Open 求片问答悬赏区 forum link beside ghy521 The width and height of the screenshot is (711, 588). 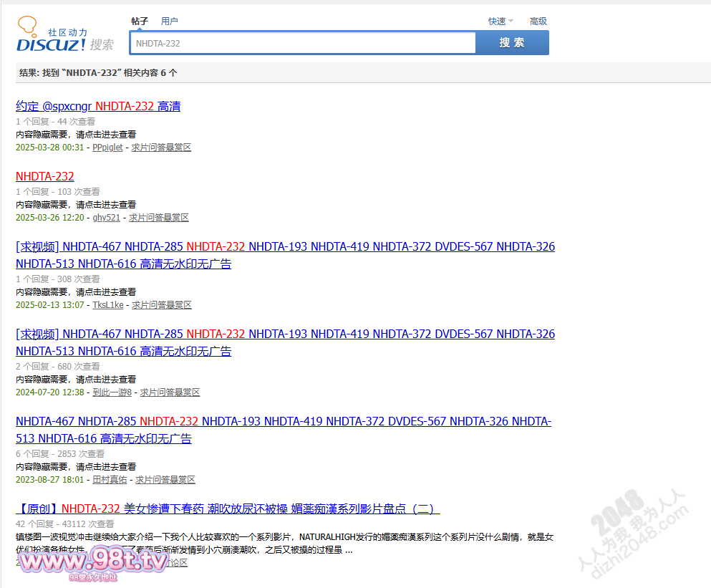pos(159,218)
